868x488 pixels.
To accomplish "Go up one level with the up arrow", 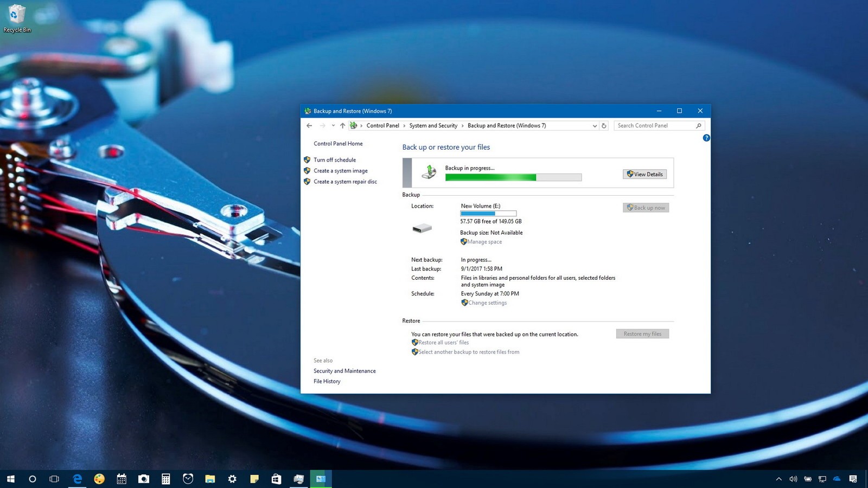I will [x=342, y=126].
